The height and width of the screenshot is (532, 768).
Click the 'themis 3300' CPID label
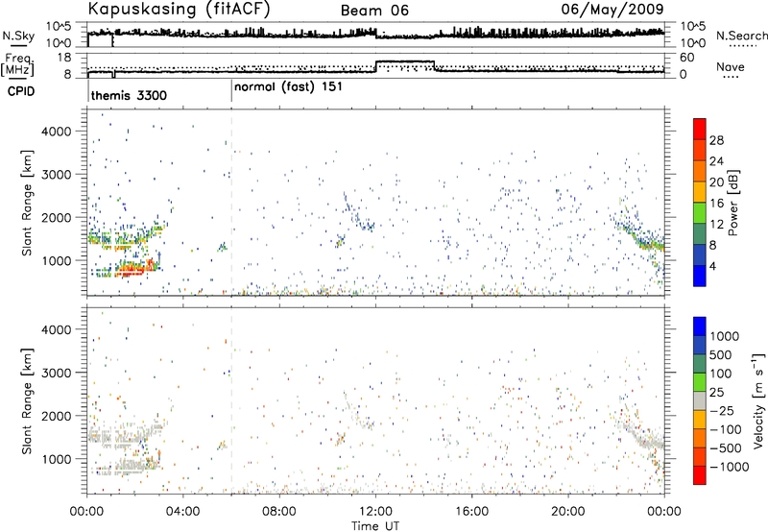(x=129, y=95)
